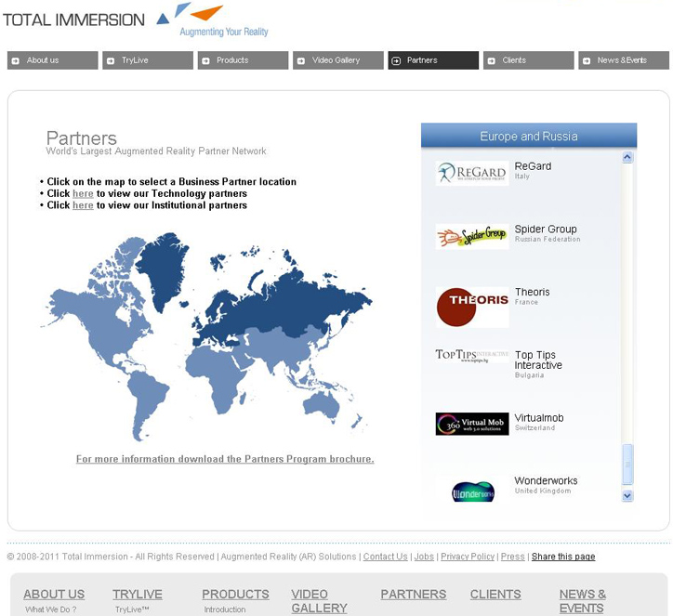Open the Privacy Policy link
The image size is (673, 616).
pos(468,557)
